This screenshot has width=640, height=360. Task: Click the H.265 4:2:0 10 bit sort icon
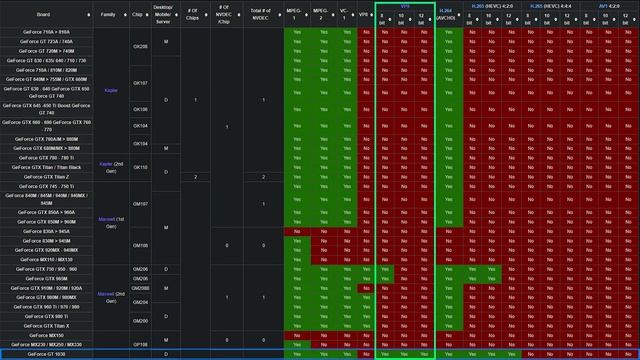[x=498, y=19]
